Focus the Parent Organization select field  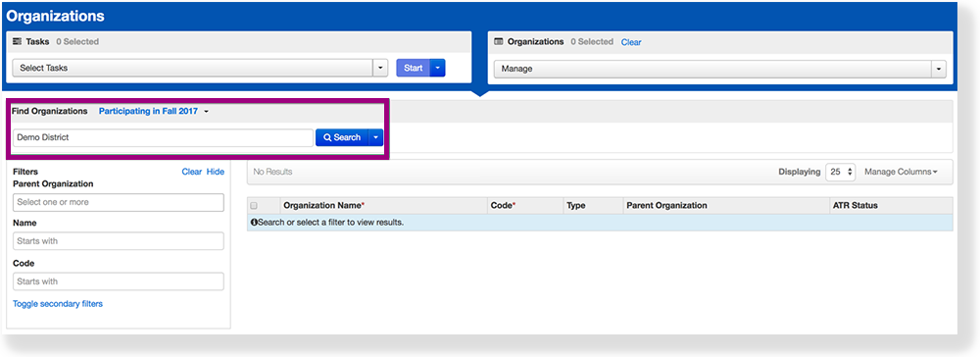(x=119, y=203)
